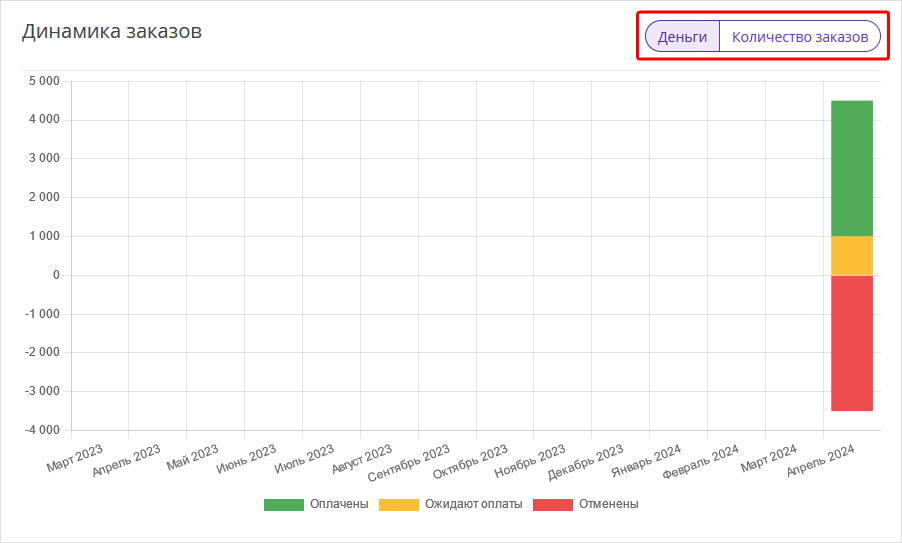
Task: Click the Сентябрь 2023 axis label
Action: pos(408,463)
